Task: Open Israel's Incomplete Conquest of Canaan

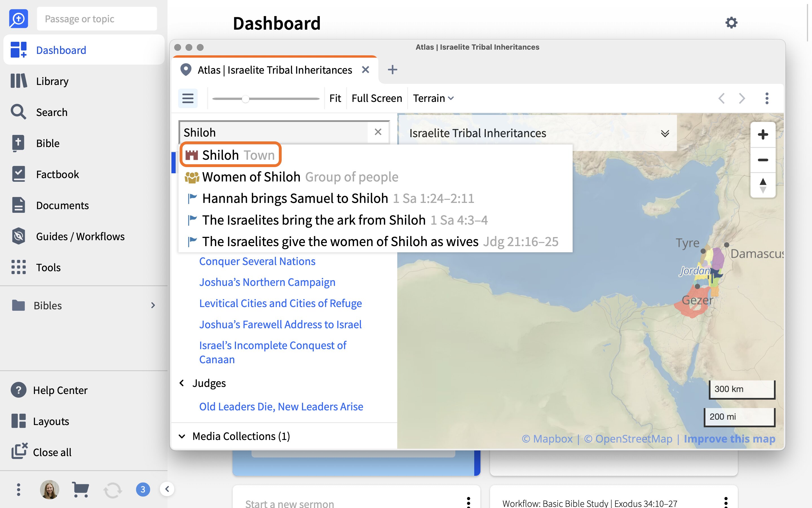Action: point(273,352)
